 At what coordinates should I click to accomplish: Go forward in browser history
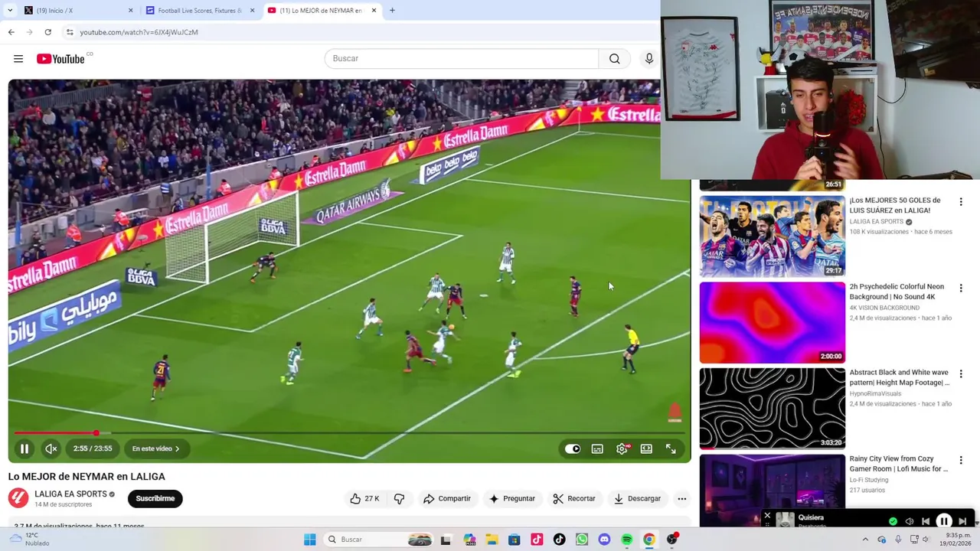(x=30, y=32)
